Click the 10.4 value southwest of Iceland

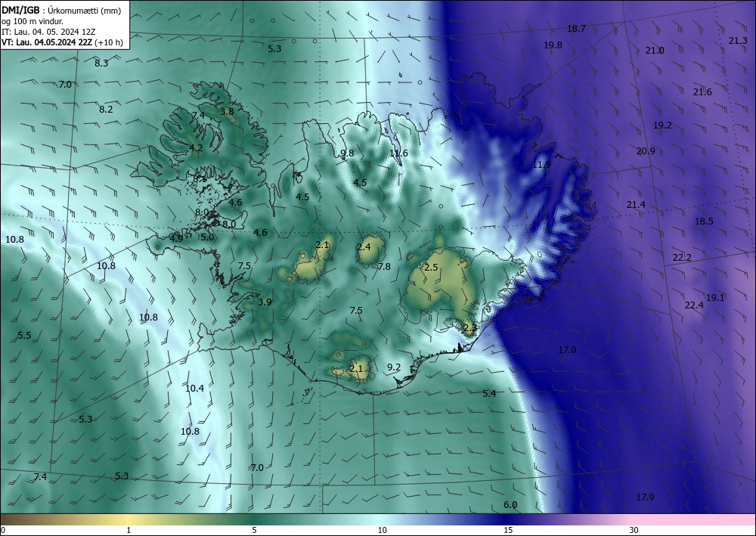(x=194, y=389)
